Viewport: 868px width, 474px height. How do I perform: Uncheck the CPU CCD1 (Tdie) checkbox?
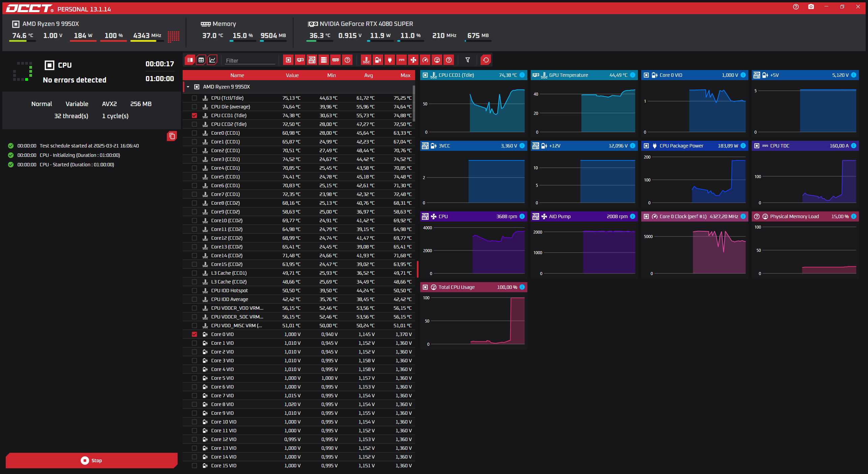[194, 115]
